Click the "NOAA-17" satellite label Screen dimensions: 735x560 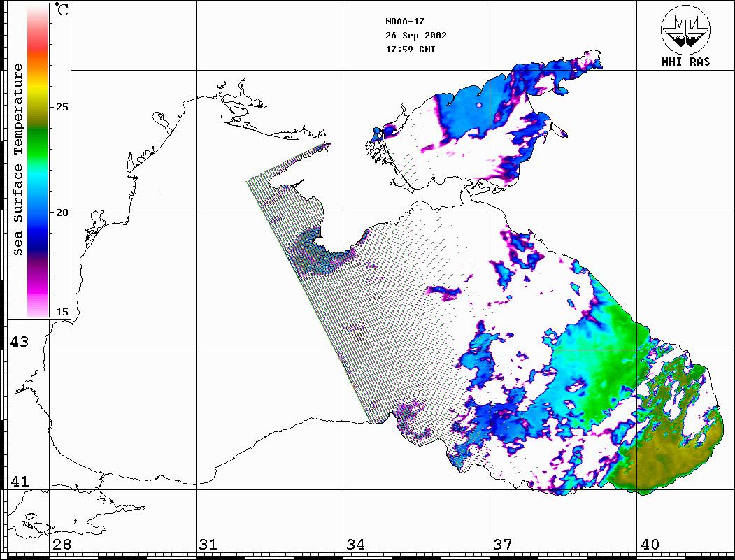(404, 22)
